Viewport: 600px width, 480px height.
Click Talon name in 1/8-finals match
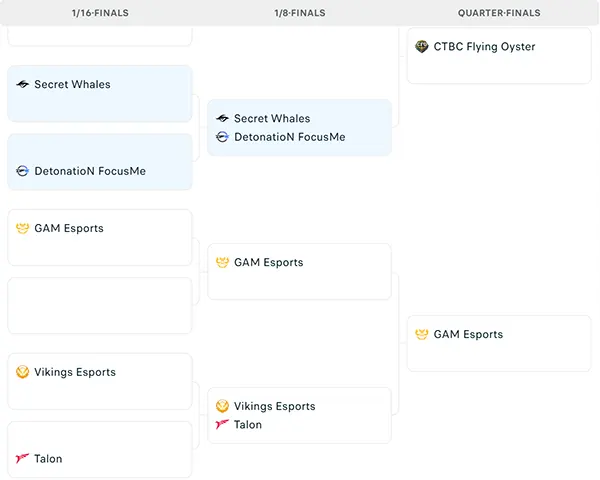[248, 424]
